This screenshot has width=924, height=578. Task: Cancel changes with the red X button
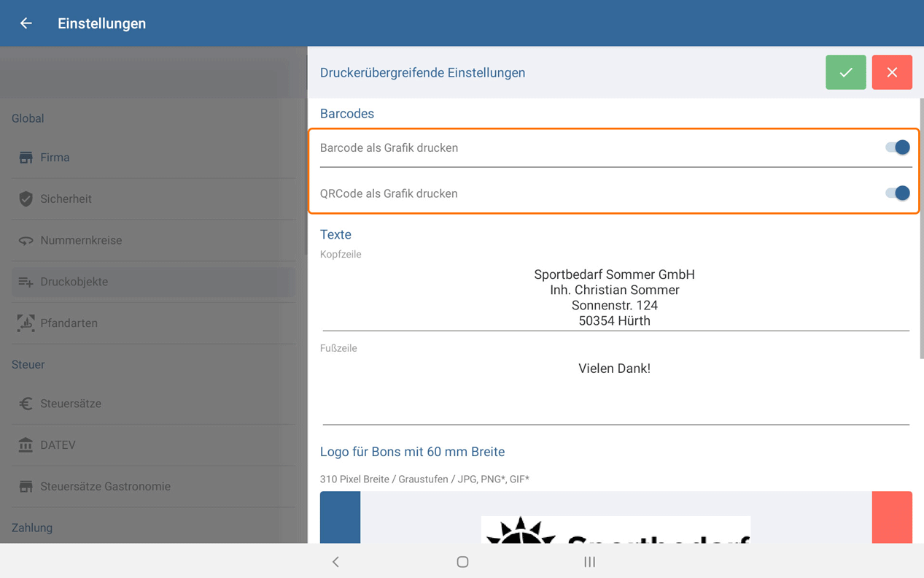892,72
